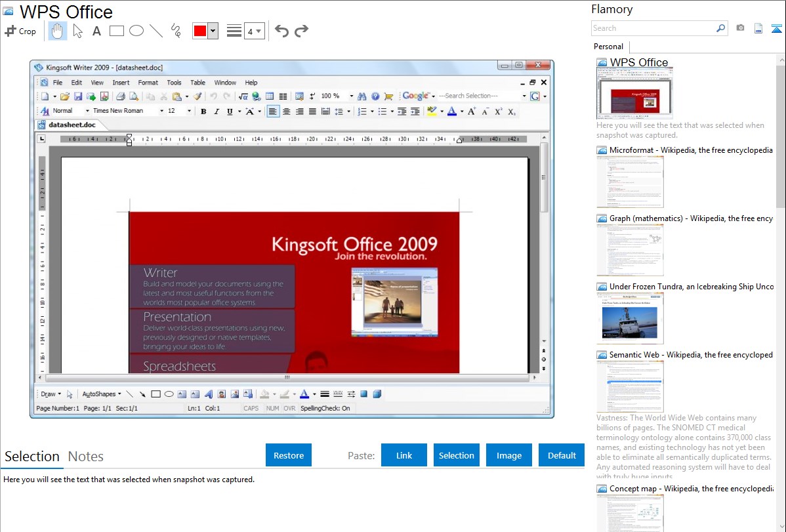The width and height of the screenshot is (786, 532).
Task: Open the Semantic Web snapshot thumbnail
Action: point(630,386)
